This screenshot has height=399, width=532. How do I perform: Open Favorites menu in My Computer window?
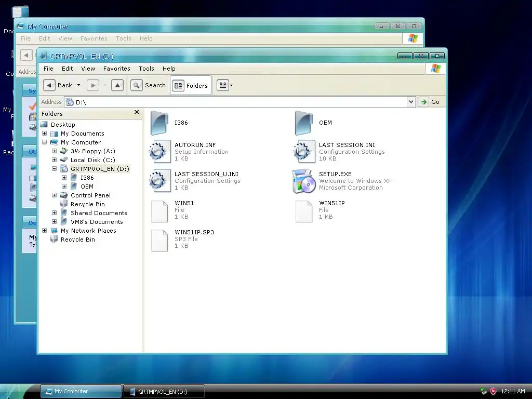click(x=94, y=38)
